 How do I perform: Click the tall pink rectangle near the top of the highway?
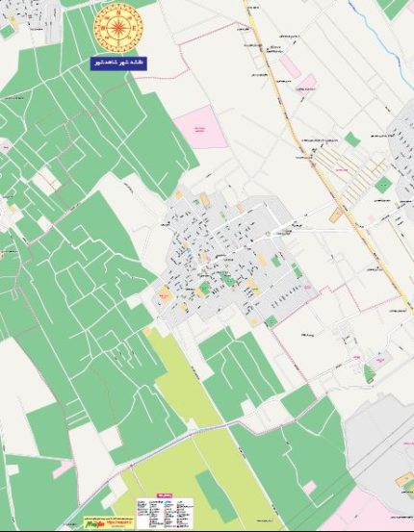(x=290, y=65)
